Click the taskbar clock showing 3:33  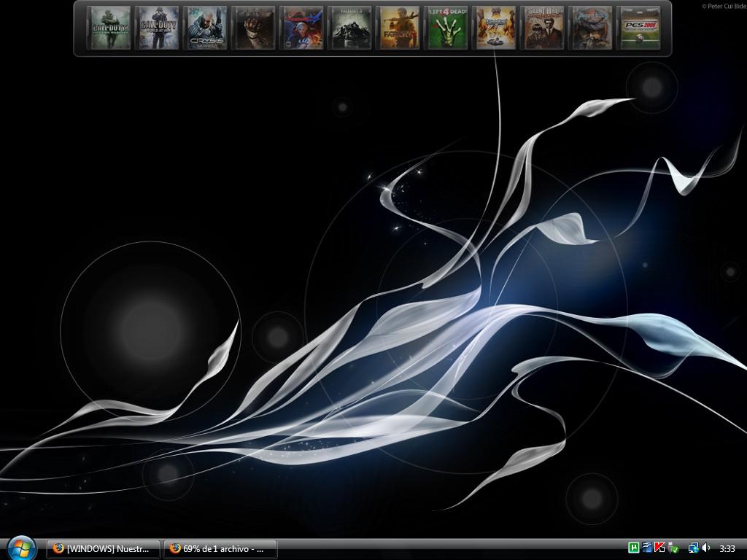point(727,548)
